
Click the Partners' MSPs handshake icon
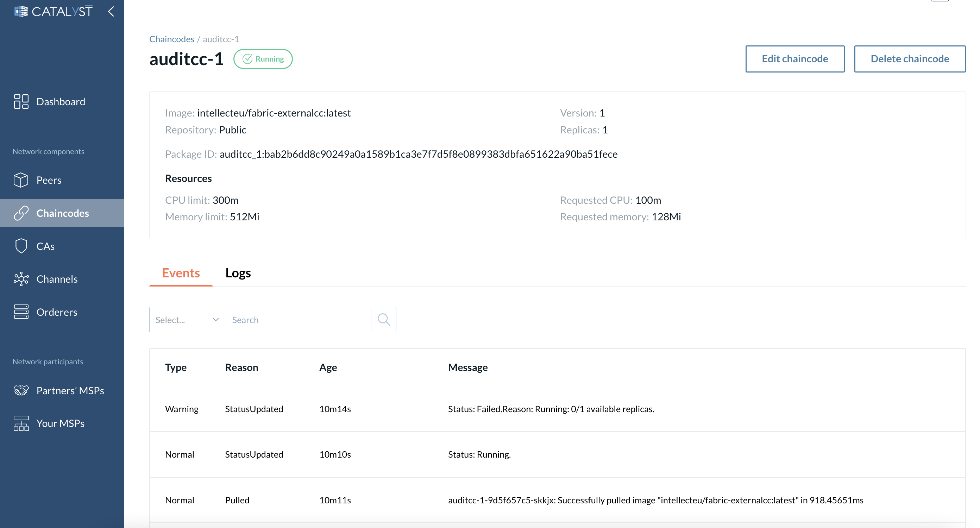pos(21,390)
